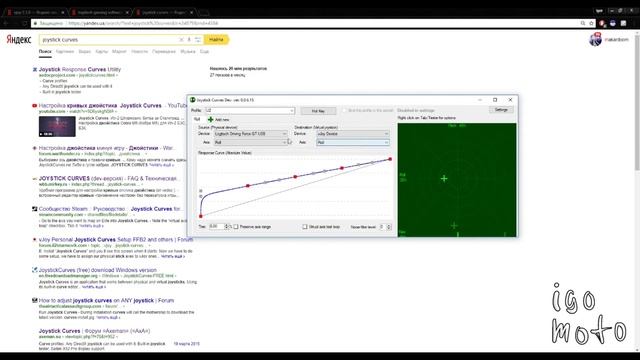Click the top-right red curve control point

tap(390, 159)
